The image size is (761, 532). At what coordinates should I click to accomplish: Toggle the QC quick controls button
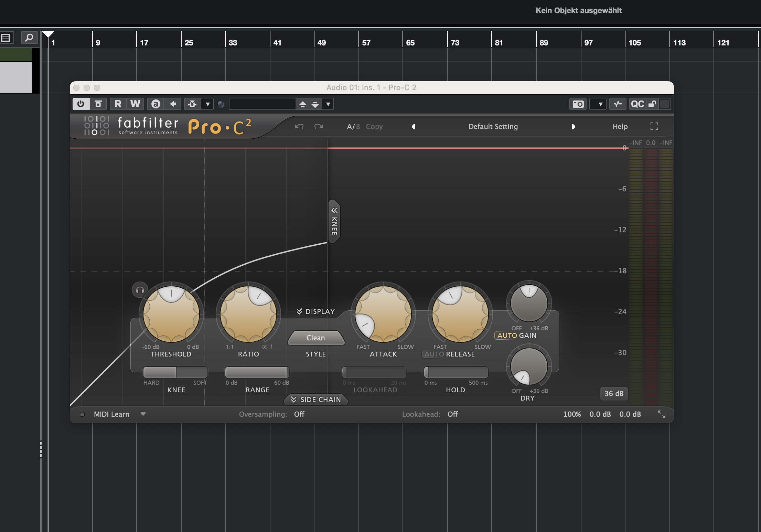[637, 104]
